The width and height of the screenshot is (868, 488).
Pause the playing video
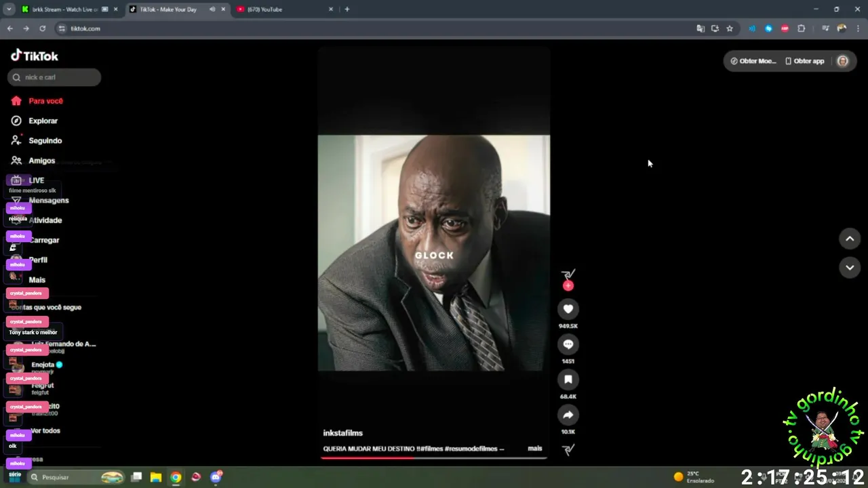[434, 253]
